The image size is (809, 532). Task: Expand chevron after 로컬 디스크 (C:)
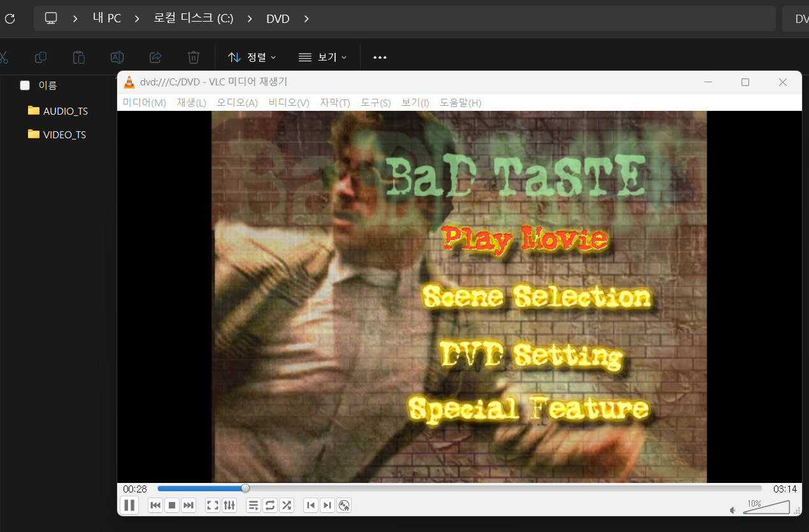pyautogui.click(x=250, y=18)
